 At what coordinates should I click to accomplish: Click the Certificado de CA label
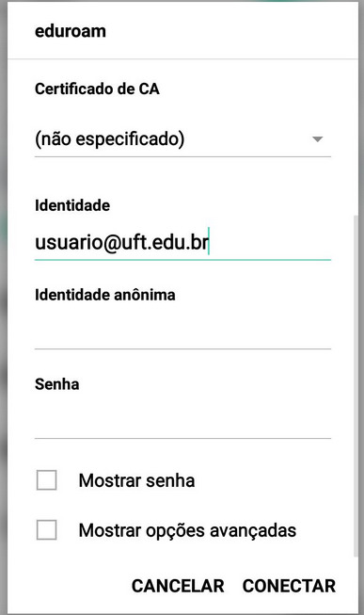coord(97,89)
